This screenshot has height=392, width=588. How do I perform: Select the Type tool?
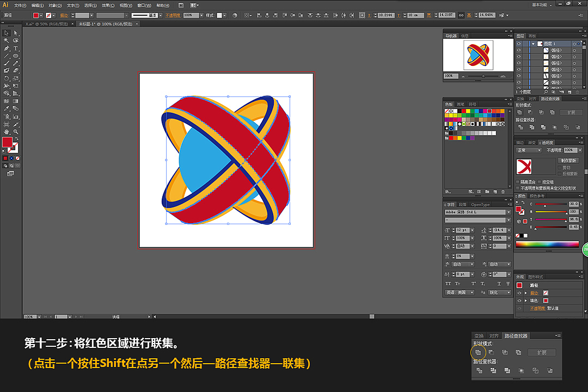click(16, 50)
